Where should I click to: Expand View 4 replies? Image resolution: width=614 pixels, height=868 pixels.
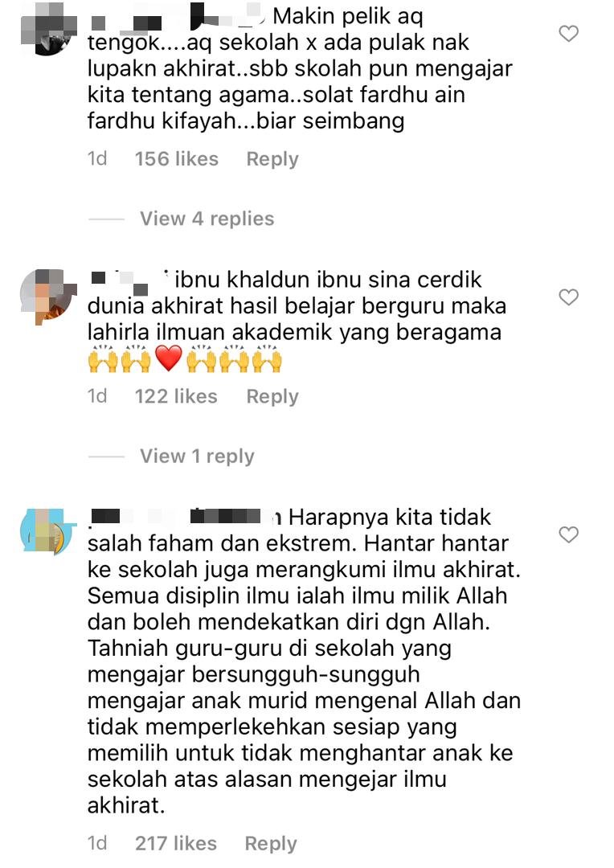tap(207, 219)
